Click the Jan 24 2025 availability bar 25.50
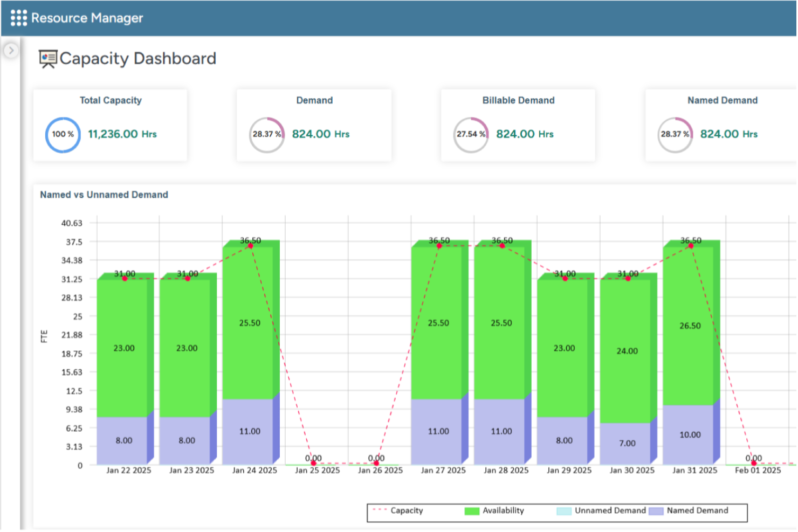This screenshot has height=532, width=798. click(x=248, y=323)
